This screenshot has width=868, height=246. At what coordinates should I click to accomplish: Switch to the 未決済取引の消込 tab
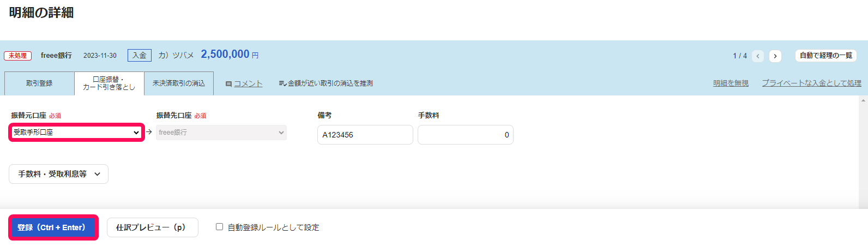coord(179,83)
